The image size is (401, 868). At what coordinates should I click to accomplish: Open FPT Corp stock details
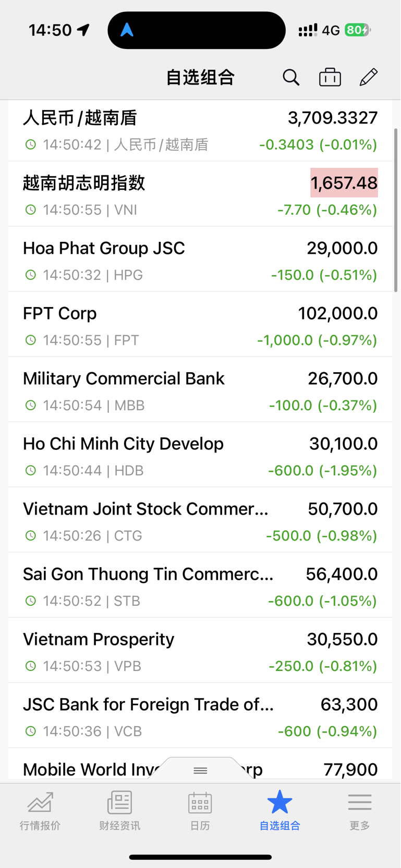click(200, 324)
